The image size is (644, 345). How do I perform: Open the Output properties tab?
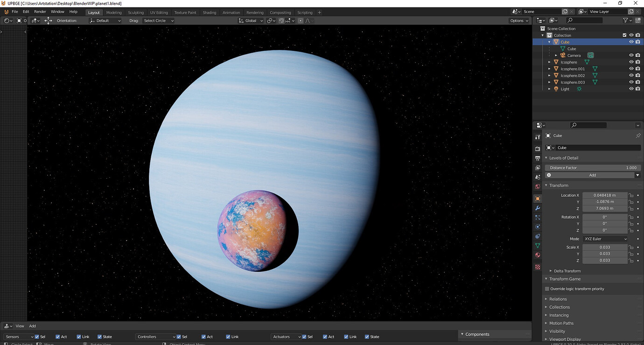(x=538, y=159)
